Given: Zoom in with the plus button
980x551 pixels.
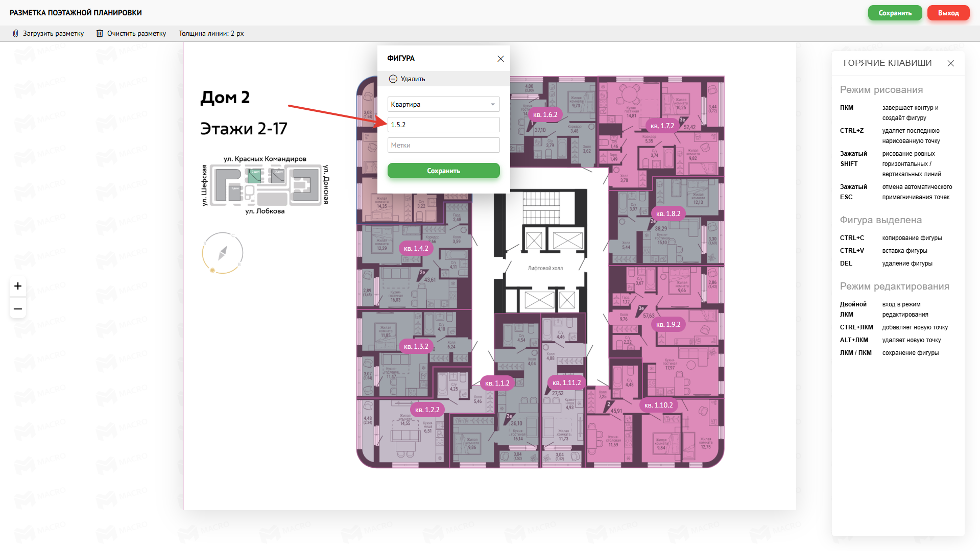Looking at the screenshot, I should (18, 286).
